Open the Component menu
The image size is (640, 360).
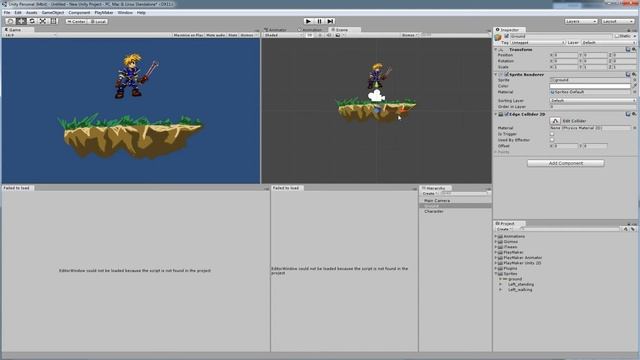(79, 13)
